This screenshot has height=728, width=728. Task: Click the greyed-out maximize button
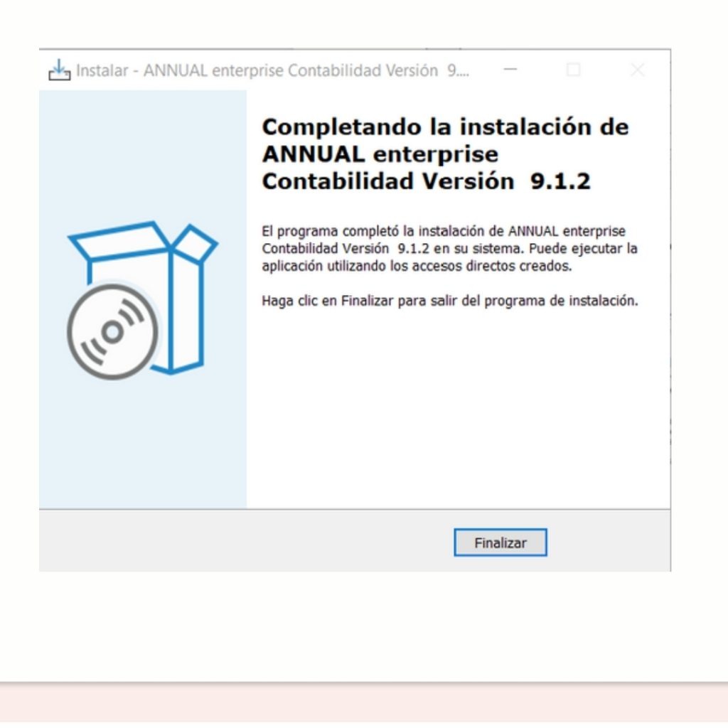pyautogui.click(x=573, y=70)
